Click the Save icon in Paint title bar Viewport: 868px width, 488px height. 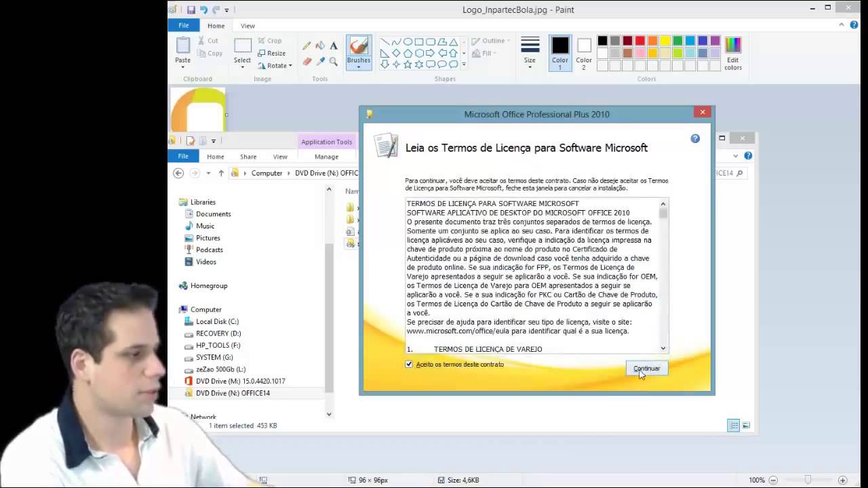tap(191, 9)
